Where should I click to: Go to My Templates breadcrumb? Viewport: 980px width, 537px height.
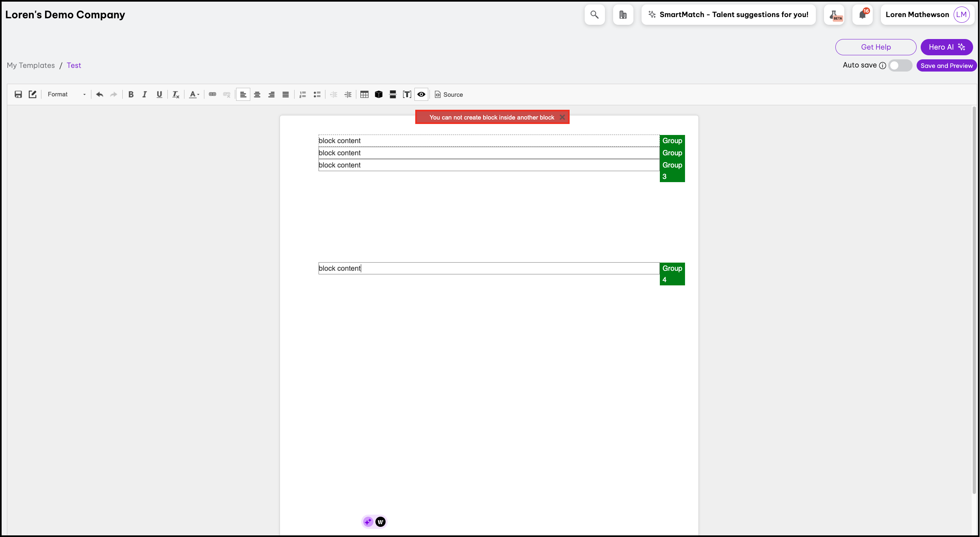point(31,65)
